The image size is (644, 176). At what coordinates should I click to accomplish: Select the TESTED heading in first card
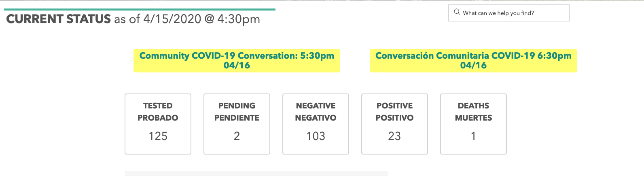point(158,106)
